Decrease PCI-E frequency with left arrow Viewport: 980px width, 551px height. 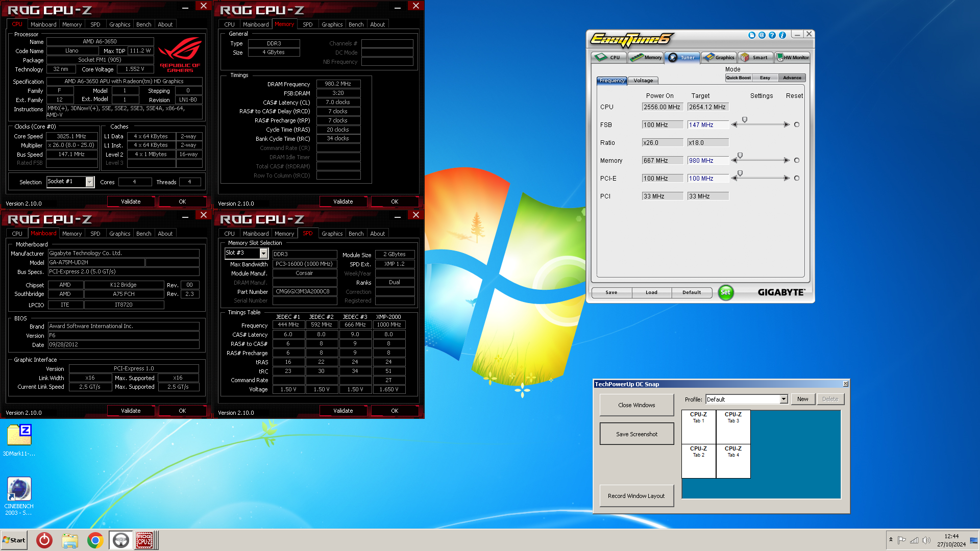click(x=734, y=178)
